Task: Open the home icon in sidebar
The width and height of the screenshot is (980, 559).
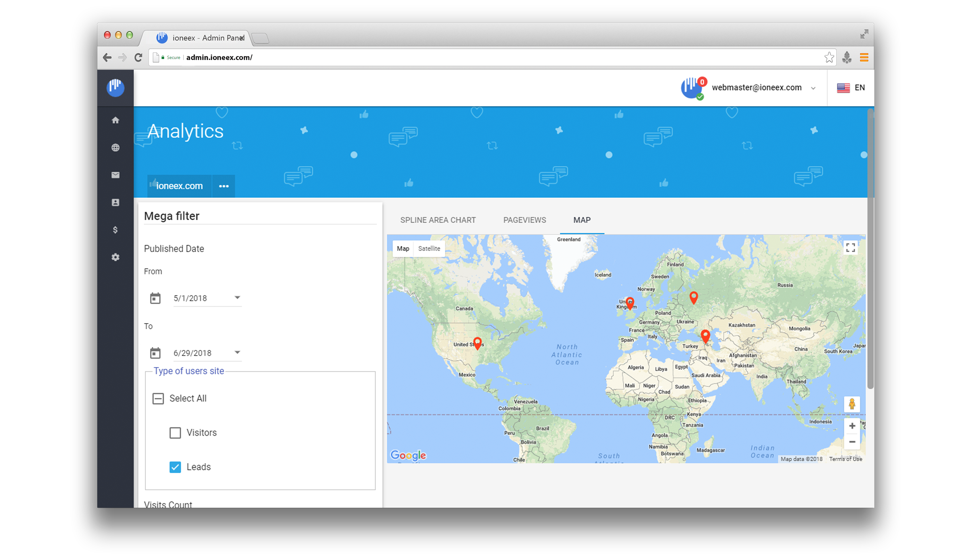Action: click(115, 121)
